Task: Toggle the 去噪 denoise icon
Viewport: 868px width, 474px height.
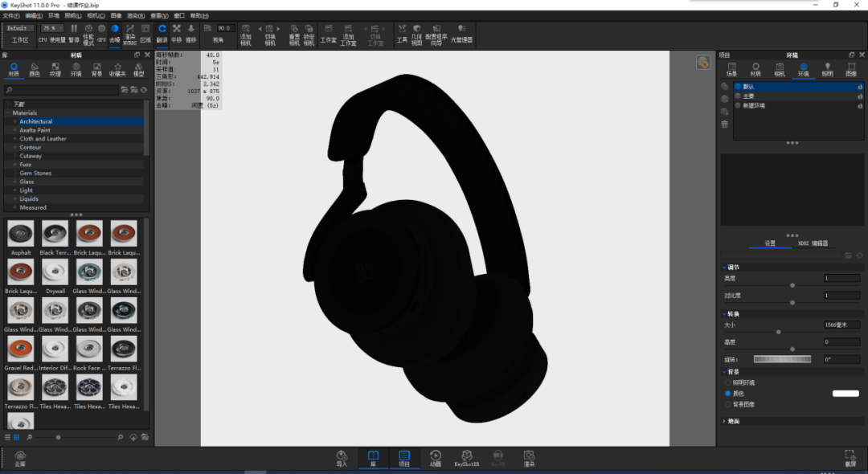Action: point(115,33)
